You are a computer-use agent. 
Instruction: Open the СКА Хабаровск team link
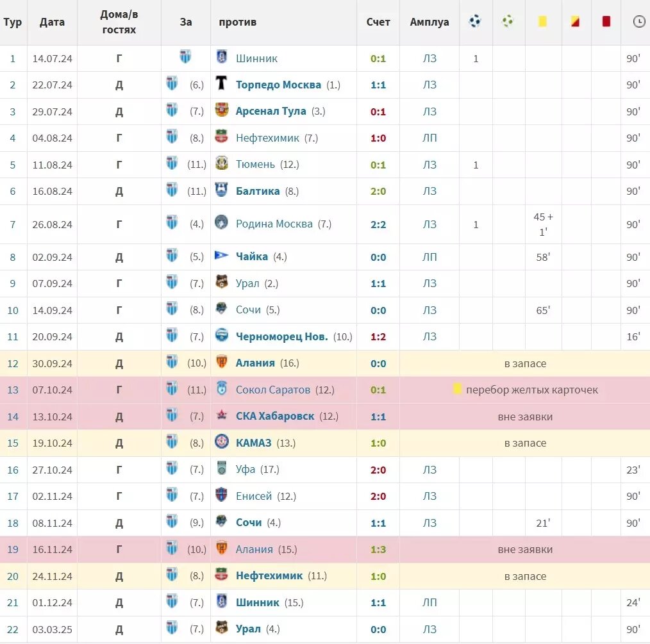[275, 416]
